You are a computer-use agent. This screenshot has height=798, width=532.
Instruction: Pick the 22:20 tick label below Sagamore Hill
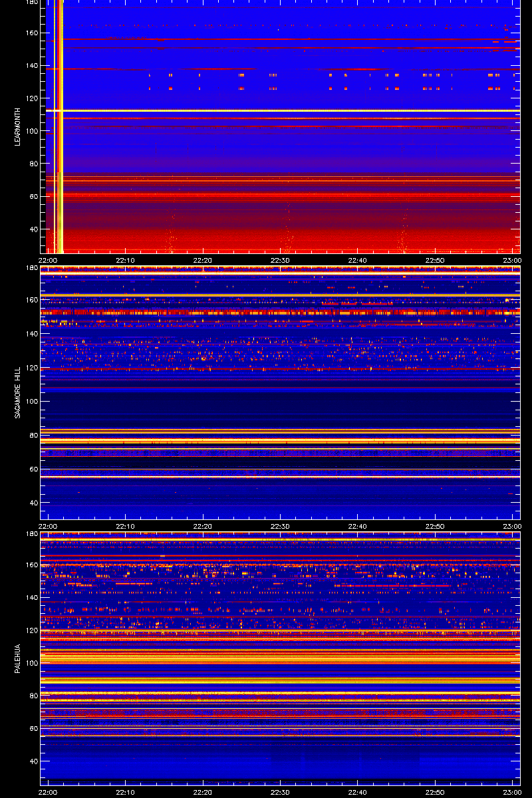203,526
